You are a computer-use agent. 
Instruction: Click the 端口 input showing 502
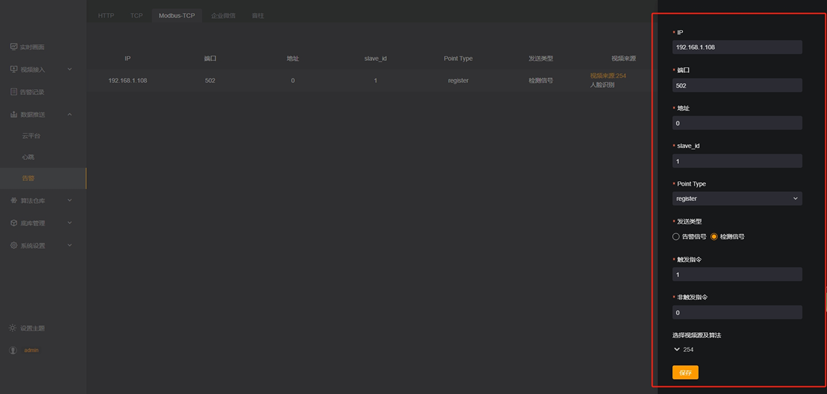[x=737, y=85]
